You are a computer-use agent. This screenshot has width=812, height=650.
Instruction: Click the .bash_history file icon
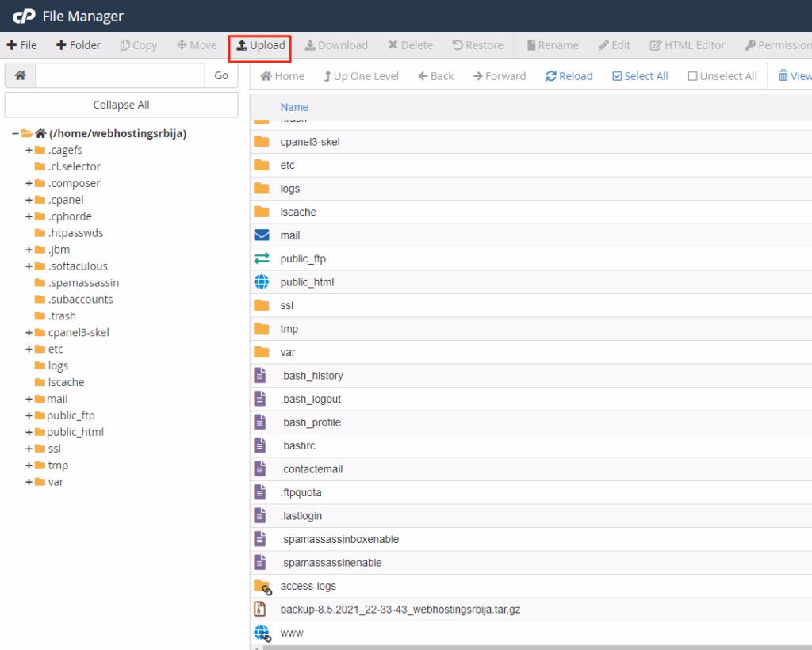260,375
